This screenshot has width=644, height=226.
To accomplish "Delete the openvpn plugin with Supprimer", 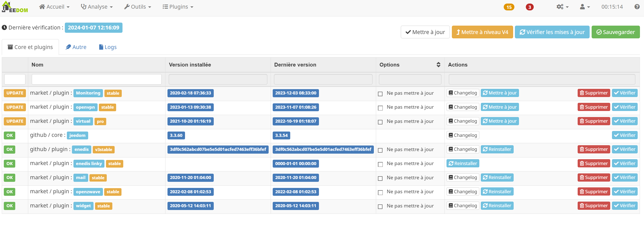I will (x=594, y=107).
